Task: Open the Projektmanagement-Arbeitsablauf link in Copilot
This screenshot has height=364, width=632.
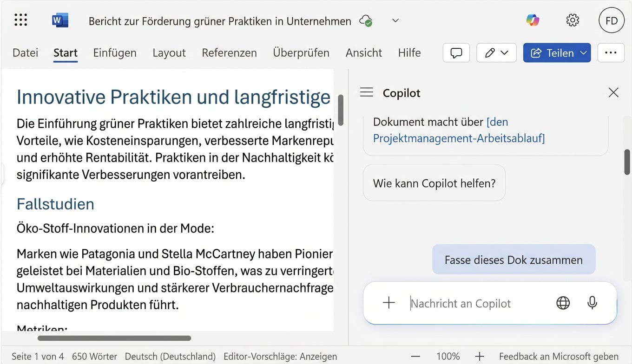Action: 458,138
